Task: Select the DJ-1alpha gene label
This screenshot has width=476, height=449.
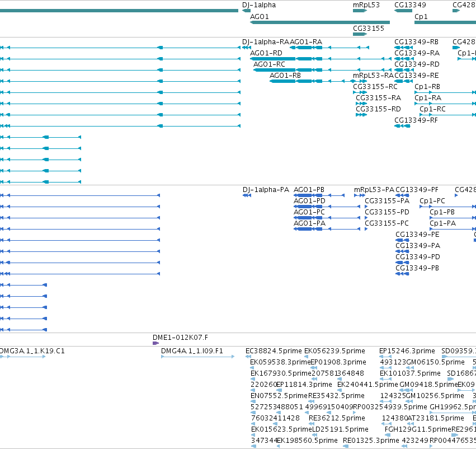Action: (x=259, y=5)
